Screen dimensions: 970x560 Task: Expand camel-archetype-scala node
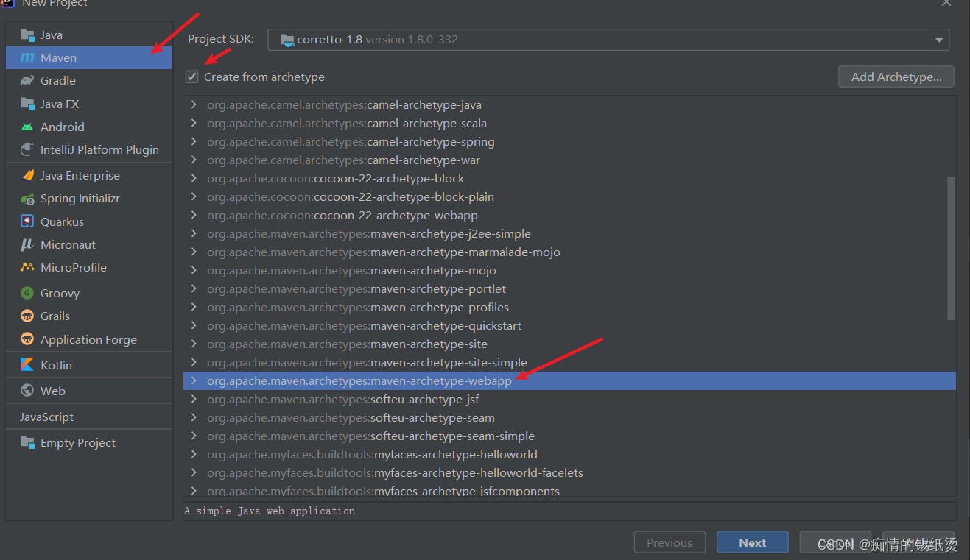[x=194, y=123]
